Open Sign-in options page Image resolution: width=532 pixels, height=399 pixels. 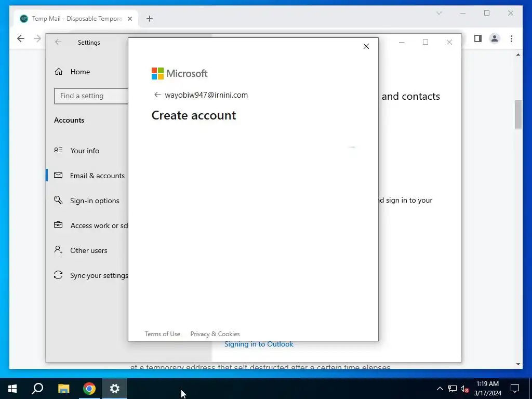pos(87,201)
